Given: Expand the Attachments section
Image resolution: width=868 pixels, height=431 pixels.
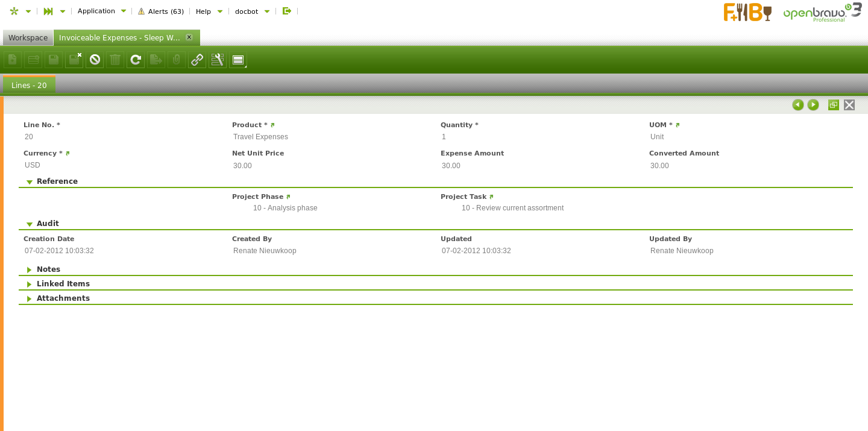Looking at the screenshot, I should pos(30,299).
